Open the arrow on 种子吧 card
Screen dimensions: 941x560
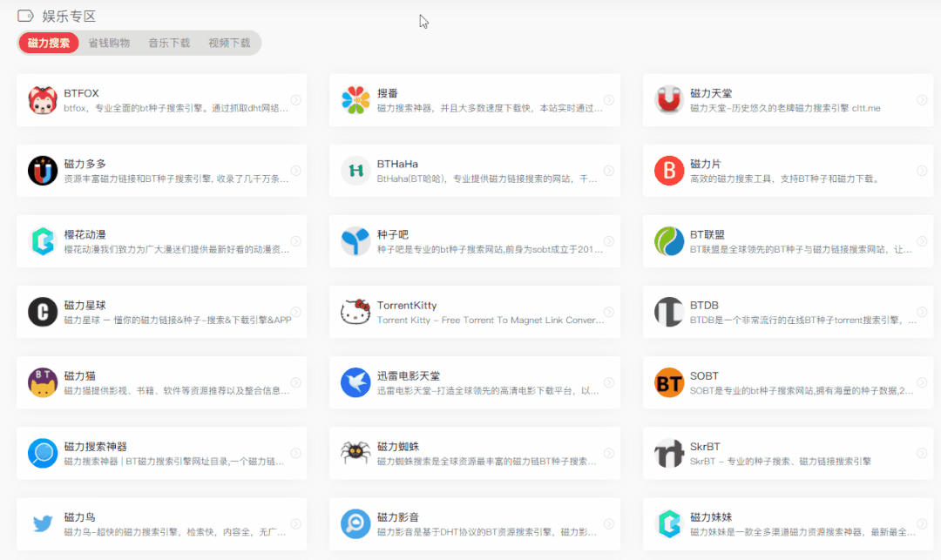click(x=608, y=241)
